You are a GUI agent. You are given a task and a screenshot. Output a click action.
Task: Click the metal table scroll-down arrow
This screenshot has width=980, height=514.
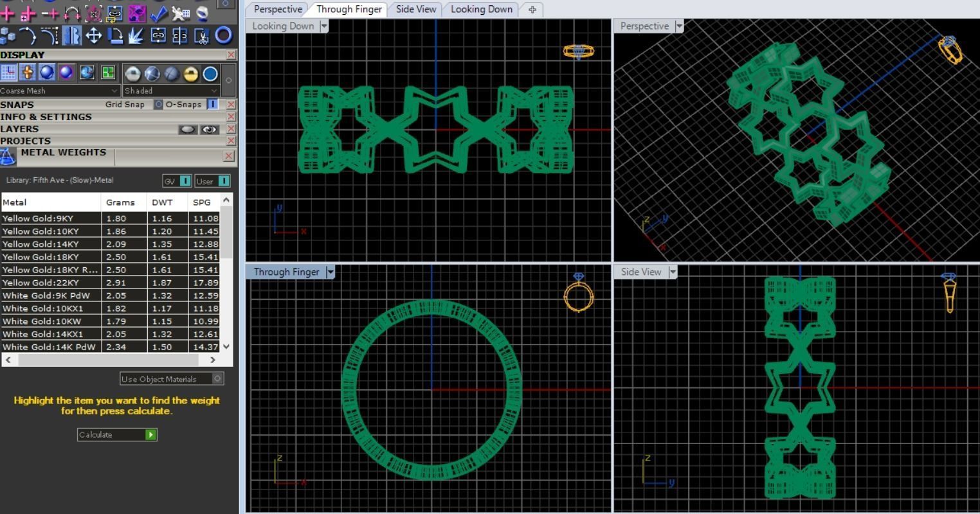click(x=226, y=346)
